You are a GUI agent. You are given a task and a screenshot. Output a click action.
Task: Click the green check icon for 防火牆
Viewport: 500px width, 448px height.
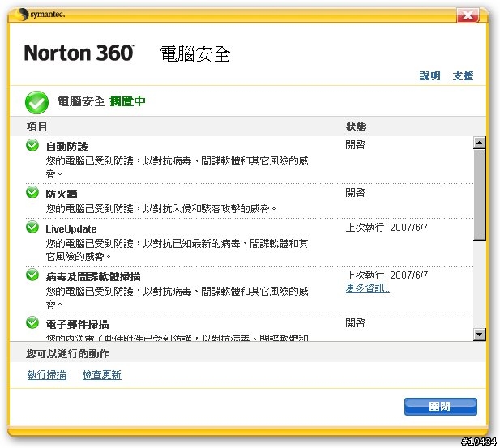(32, 192)
